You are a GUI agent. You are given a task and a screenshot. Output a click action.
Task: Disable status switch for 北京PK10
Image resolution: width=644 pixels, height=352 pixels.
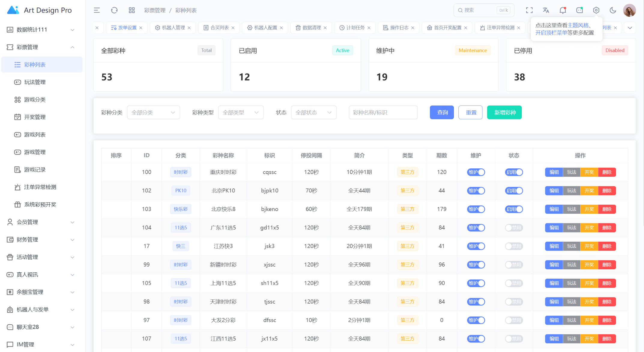click(x=514, y=191)
